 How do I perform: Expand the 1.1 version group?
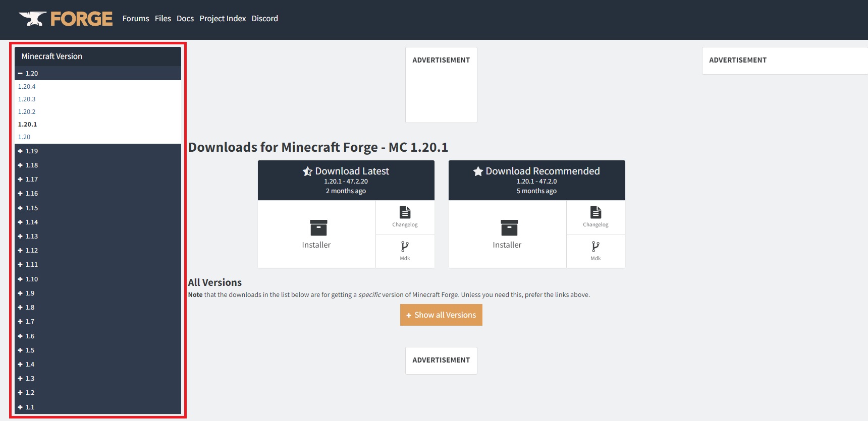[98, 407]
